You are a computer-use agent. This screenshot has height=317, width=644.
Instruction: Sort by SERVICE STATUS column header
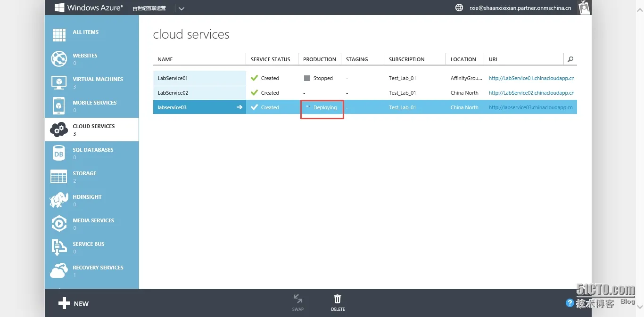click(x=271, y=59)
